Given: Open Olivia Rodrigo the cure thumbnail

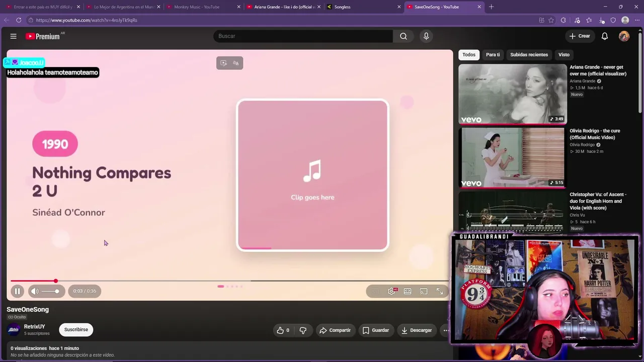Looking at the screenshot, I should coord(513,157).
